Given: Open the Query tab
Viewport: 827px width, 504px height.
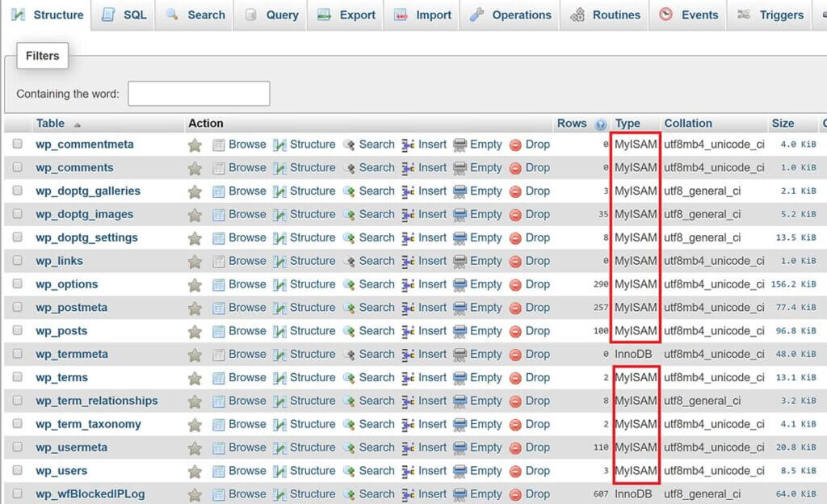Looking at the screenshot, I should tap(271, 15).
